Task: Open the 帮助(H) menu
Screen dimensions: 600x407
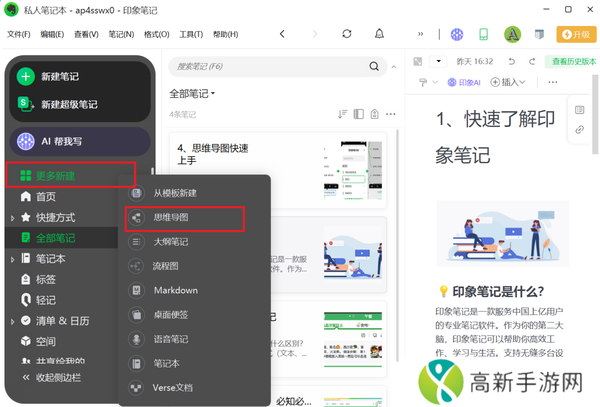Action: tap(225, 34)
